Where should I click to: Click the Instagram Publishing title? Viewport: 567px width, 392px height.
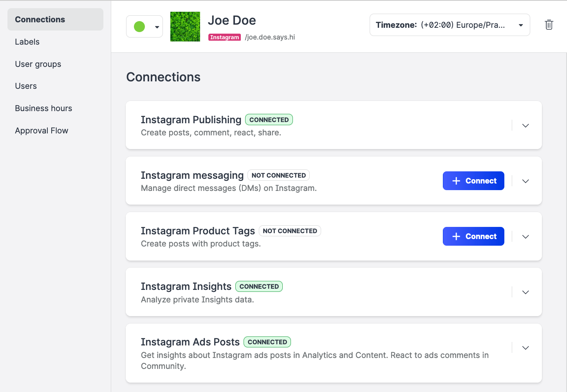coord(191,120)
